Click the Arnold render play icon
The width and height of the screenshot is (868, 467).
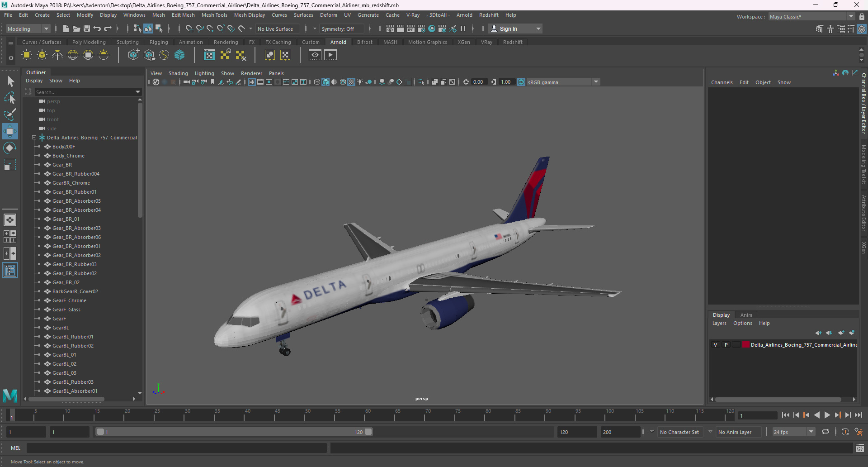330,55
